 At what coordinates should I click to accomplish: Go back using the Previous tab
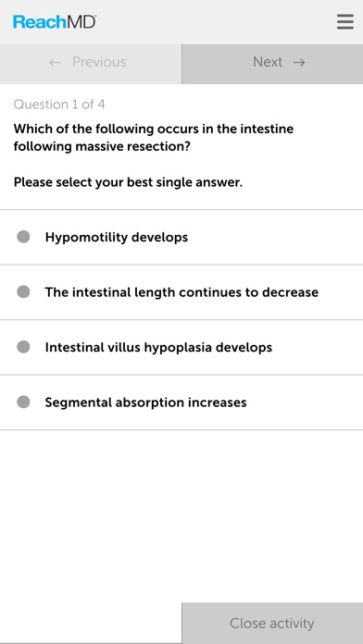click(x=91, y=64)
